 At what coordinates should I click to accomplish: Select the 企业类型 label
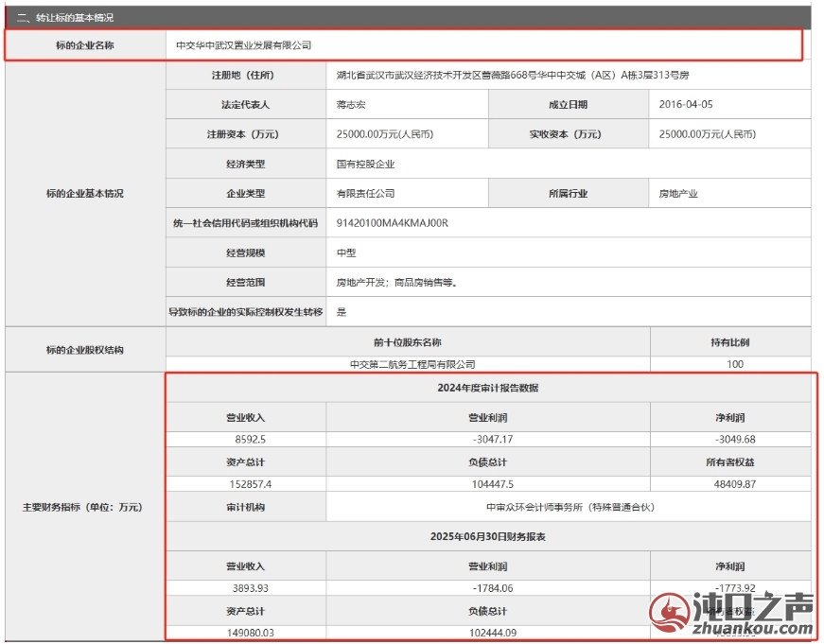click(x=245, y=194)
